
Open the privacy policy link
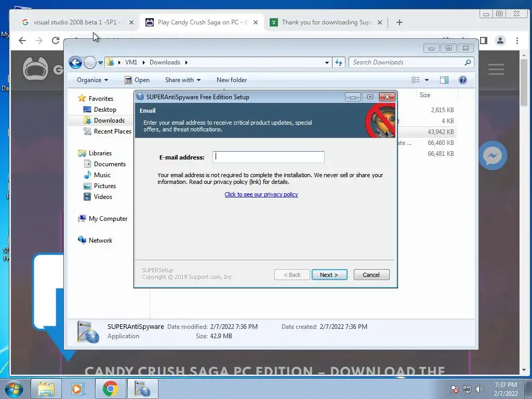coord(261,194)
